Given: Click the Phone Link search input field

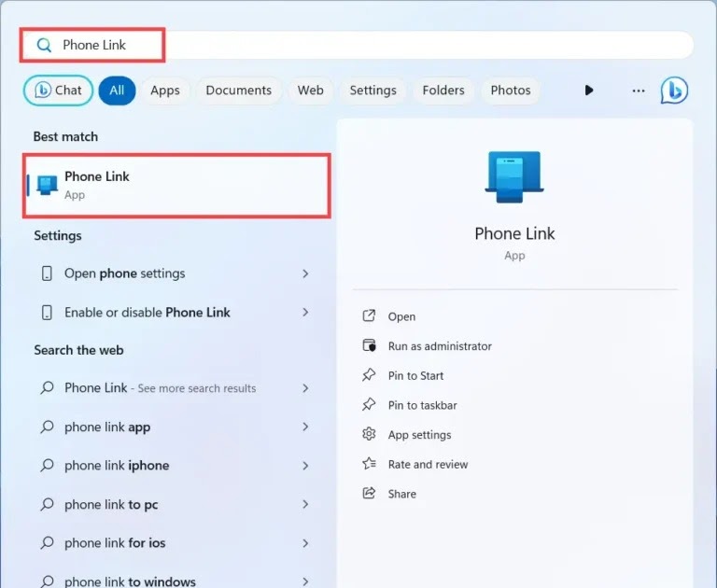Looking at the screenshot, I should pos(357,45).
